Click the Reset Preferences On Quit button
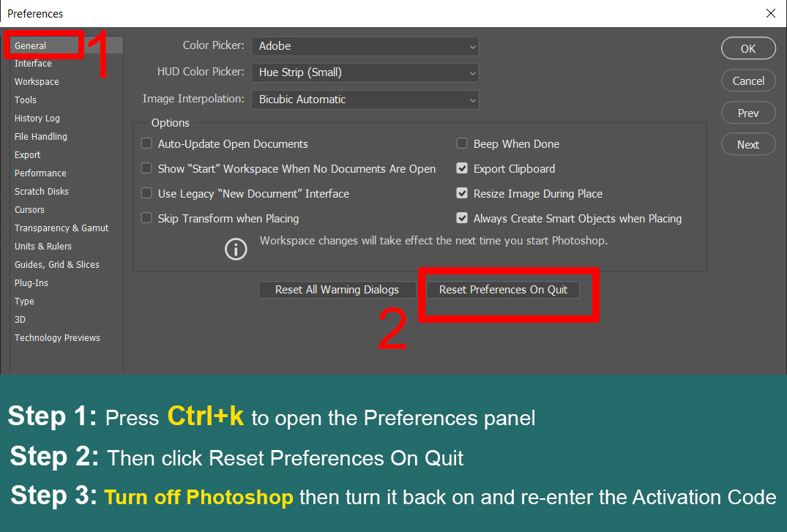Screen dimensions: 787x532 (503, 290)
